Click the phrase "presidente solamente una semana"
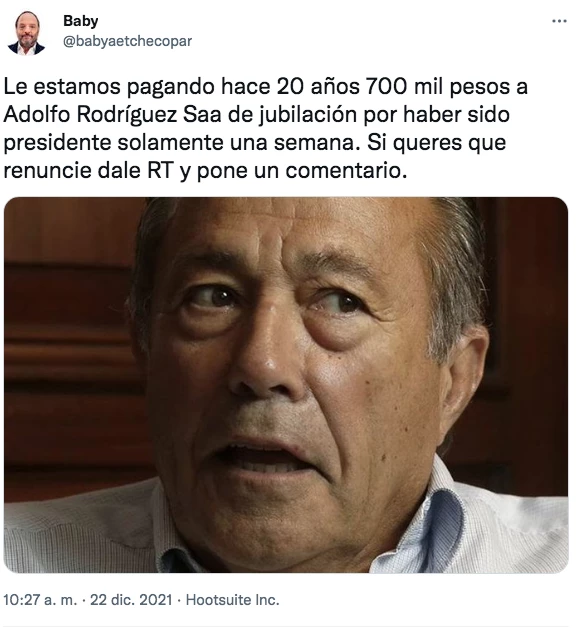Image resolution: width=580 pixels, height=632 pixels. (x=181, y=143)
